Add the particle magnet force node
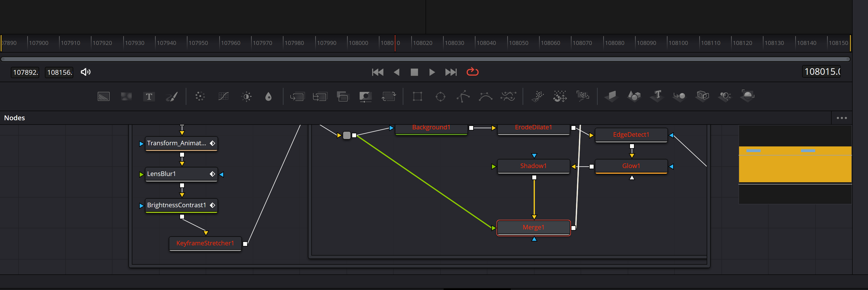The height and width of the screenshot is (290, 868). click(x=560, y=96)
